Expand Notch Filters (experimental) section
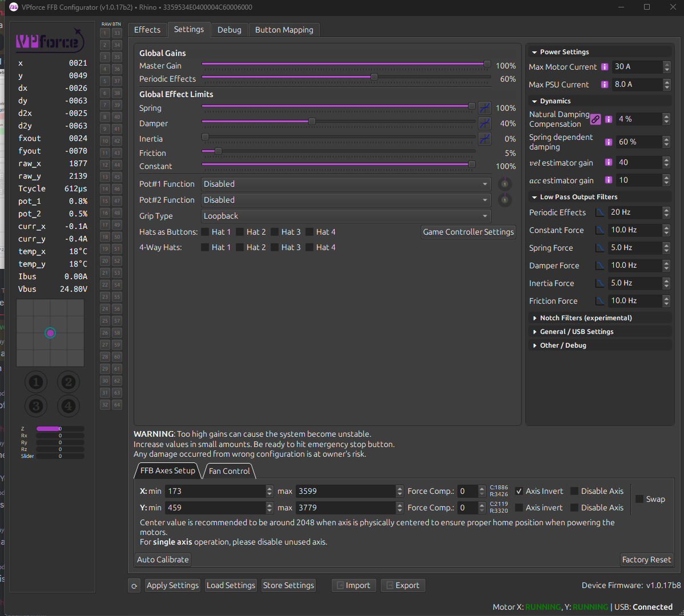Image resolution: width=684 pixels, height=616 pixels. click(585, 318)
